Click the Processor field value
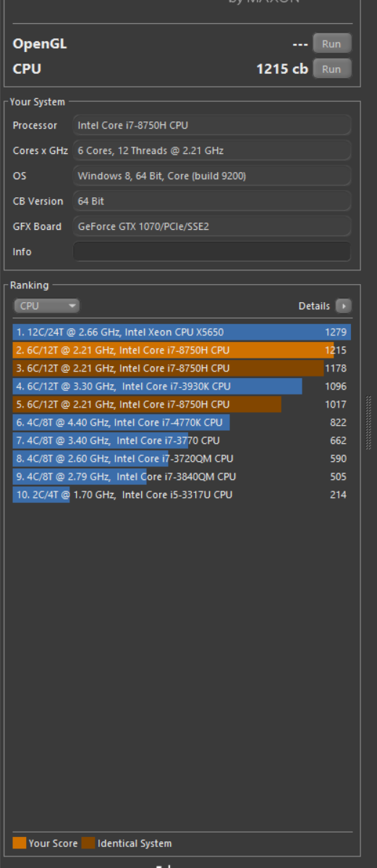Screen dimensions: 377x868 click(x=212, y=125)
